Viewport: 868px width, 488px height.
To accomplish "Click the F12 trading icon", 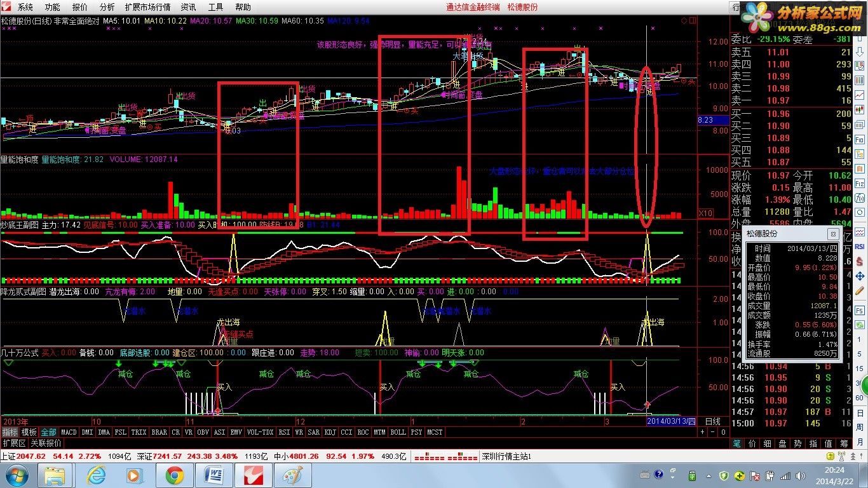I will pyautogui.click(x=859, y=183).
